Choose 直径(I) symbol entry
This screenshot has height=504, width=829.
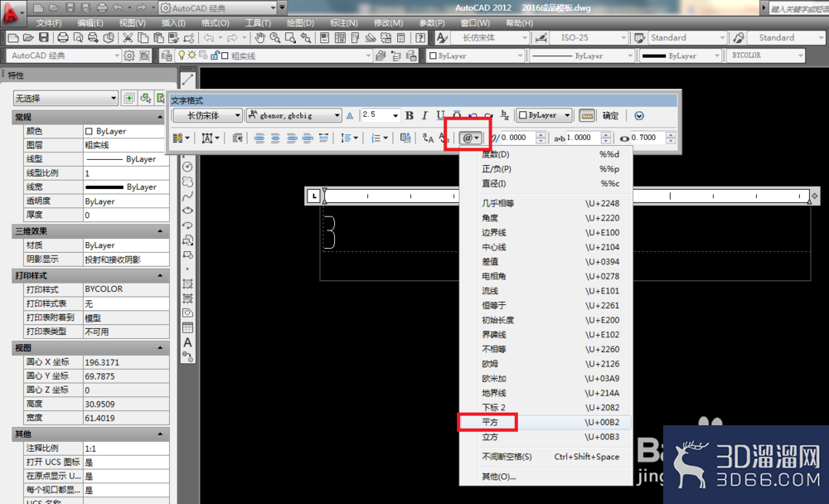coord(545,183)
